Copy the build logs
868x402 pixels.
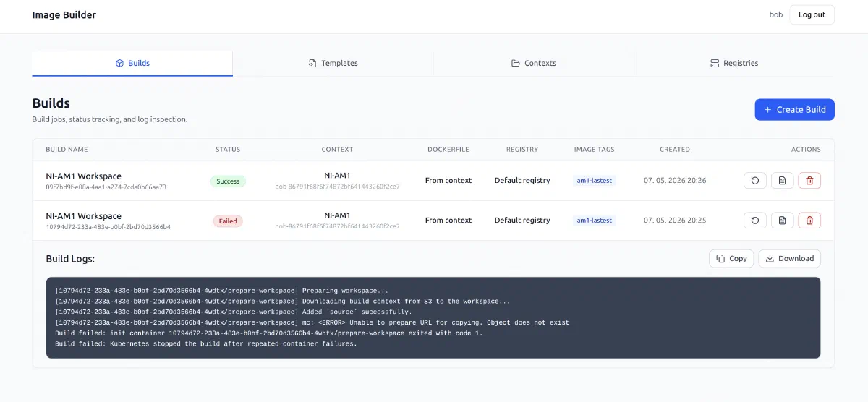coord(731,258)
